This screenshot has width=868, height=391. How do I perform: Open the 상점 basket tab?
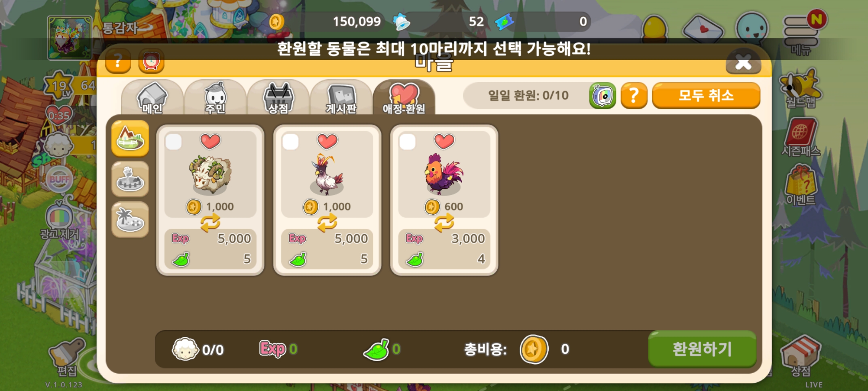click(x=278, y=98)
